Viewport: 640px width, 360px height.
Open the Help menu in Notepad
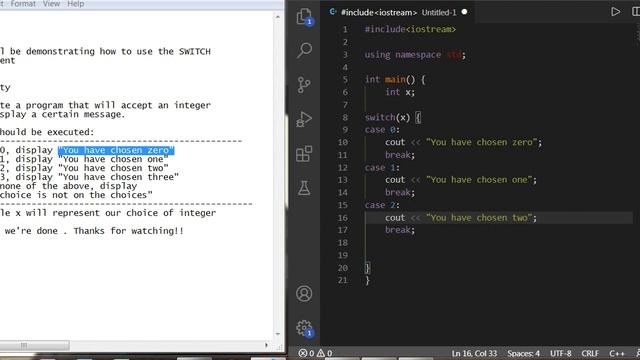76,4
